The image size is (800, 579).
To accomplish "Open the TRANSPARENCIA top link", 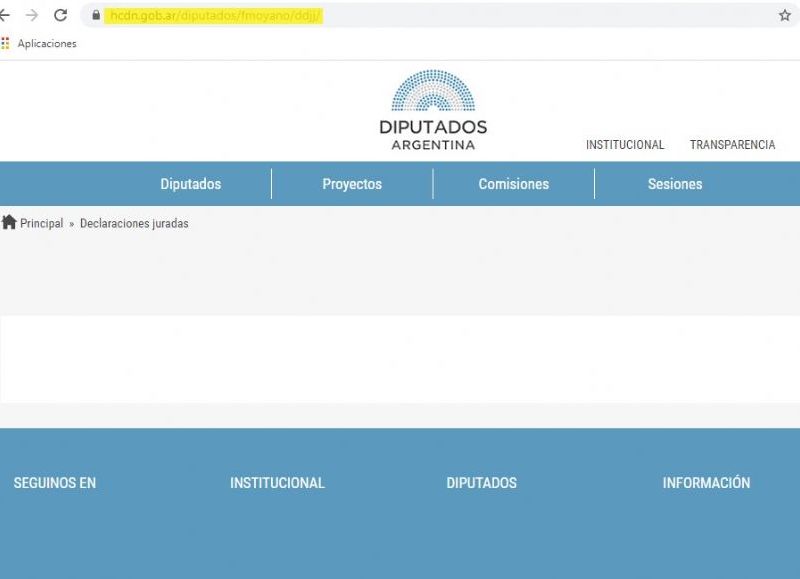I will [x=732, y=145].
